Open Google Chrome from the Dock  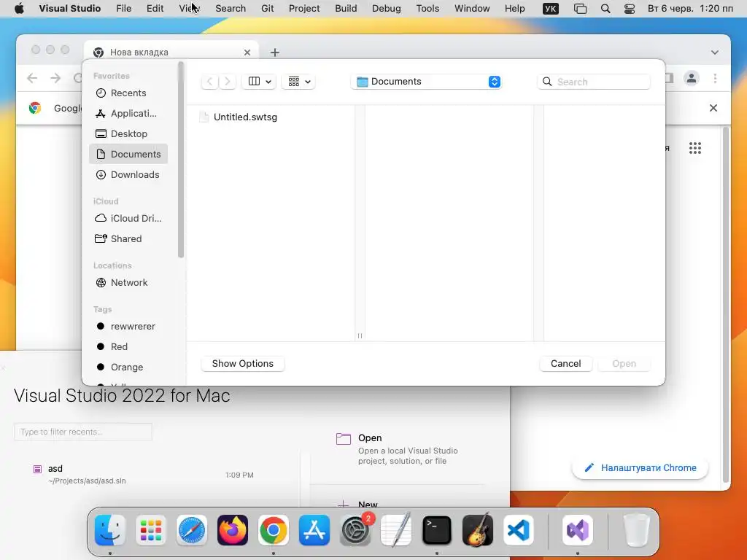point(274,530)
